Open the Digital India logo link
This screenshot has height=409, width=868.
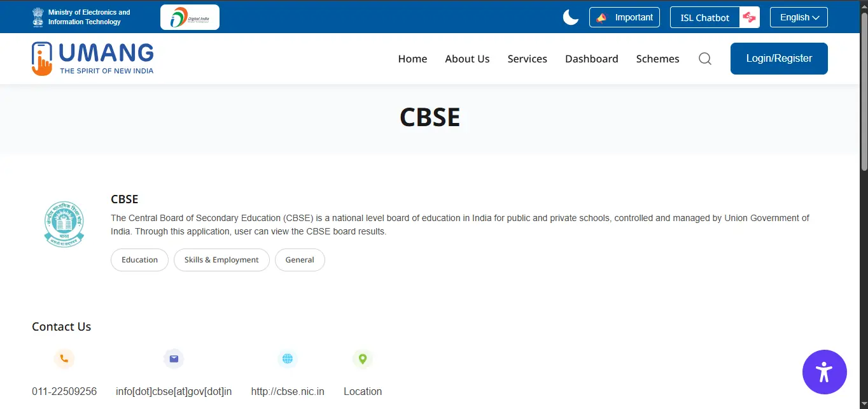pyautogui.click(x=190, y=17)
